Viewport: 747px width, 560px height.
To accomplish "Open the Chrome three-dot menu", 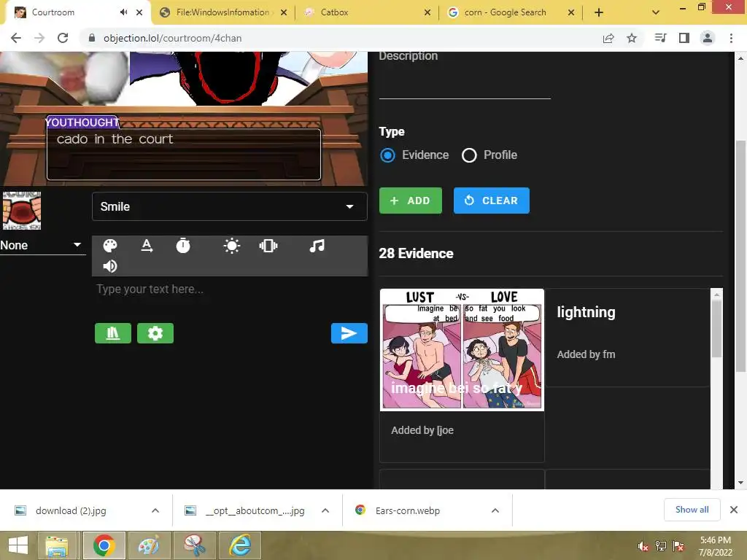I will pyautogui.click(x=731, y=38).
